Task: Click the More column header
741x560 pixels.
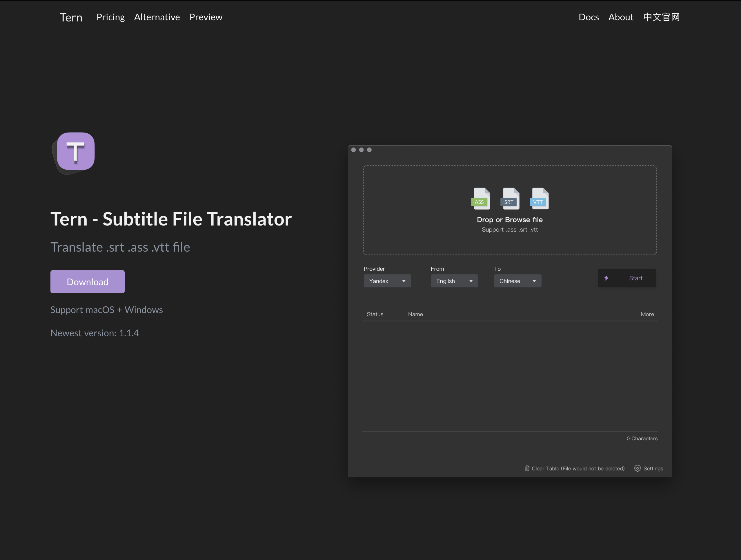Action: [647, 314]
